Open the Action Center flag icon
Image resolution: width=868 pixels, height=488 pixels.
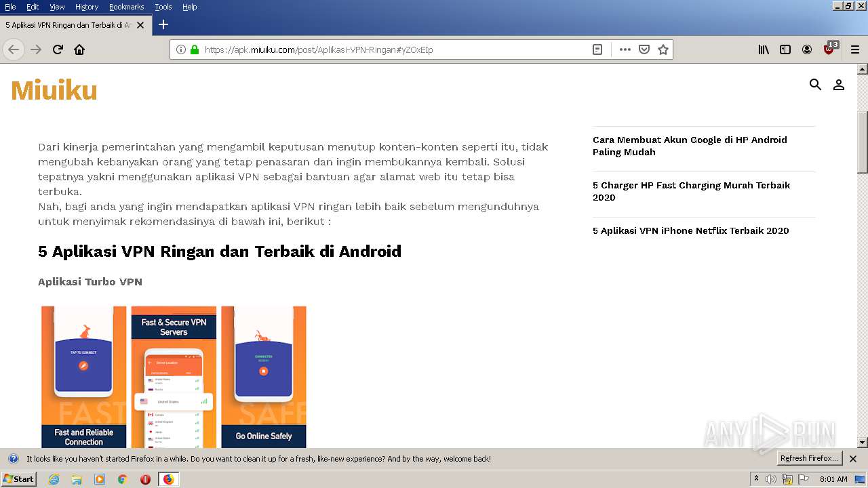point(804,479)
